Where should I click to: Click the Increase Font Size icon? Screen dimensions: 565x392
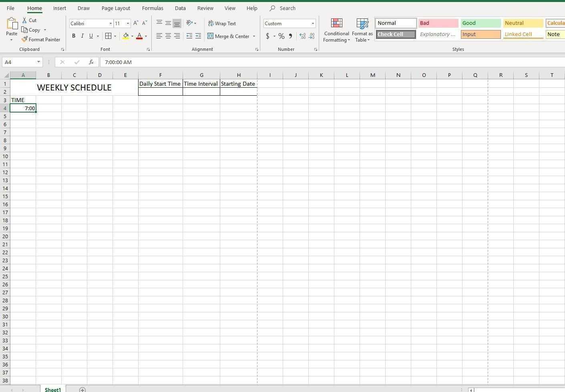tap(136, 23)
